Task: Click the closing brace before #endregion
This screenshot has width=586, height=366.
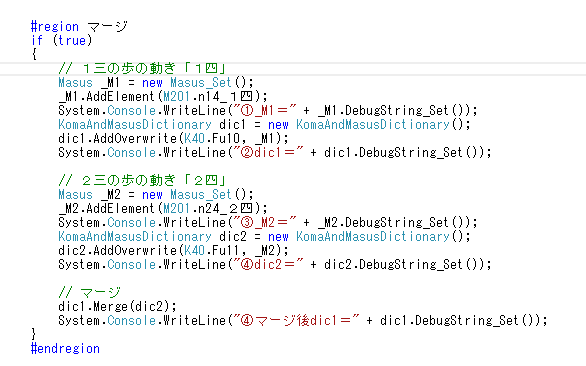Action: [34, 334]
